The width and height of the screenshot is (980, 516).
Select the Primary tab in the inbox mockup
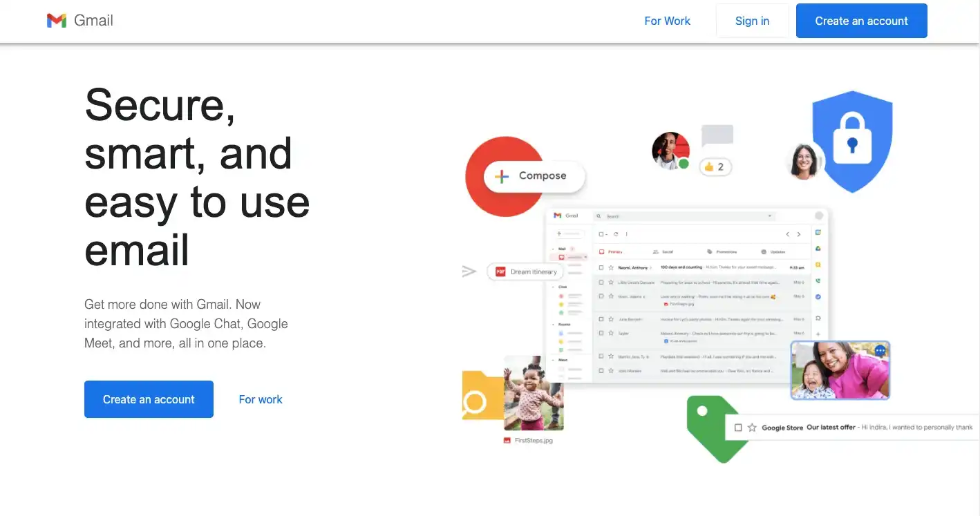coord(611,251)
